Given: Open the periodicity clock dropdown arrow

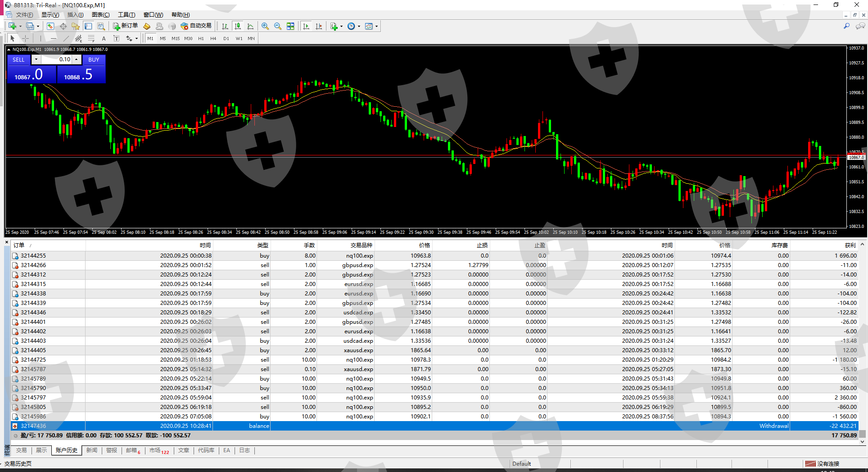Looking at the screenshot, I should click(x=359, y=26).
